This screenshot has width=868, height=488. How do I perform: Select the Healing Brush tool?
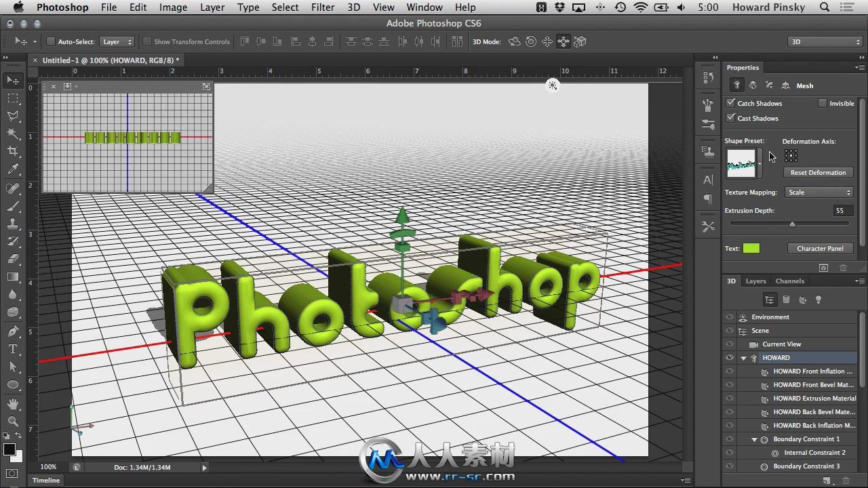(13, 188)
